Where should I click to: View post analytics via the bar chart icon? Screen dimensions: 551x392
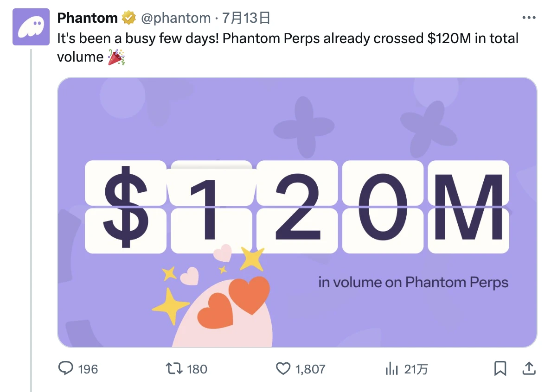pos(392,369)
